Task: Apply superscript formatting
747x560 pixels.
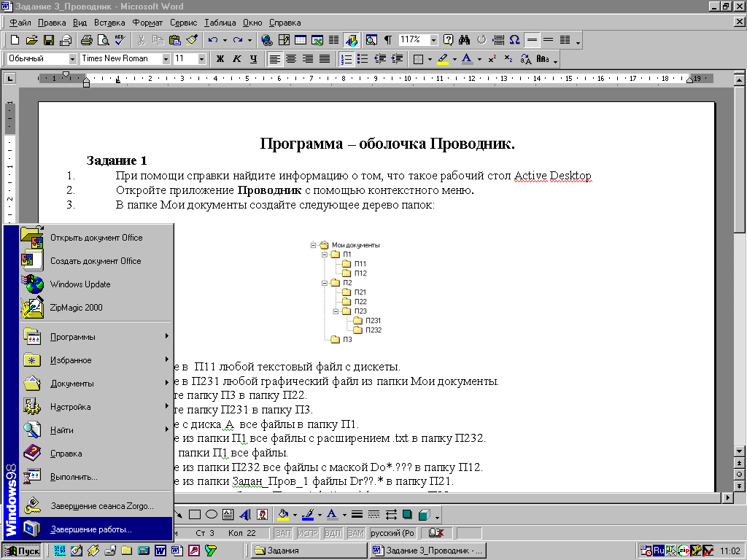Action: (x=492, y=58)
